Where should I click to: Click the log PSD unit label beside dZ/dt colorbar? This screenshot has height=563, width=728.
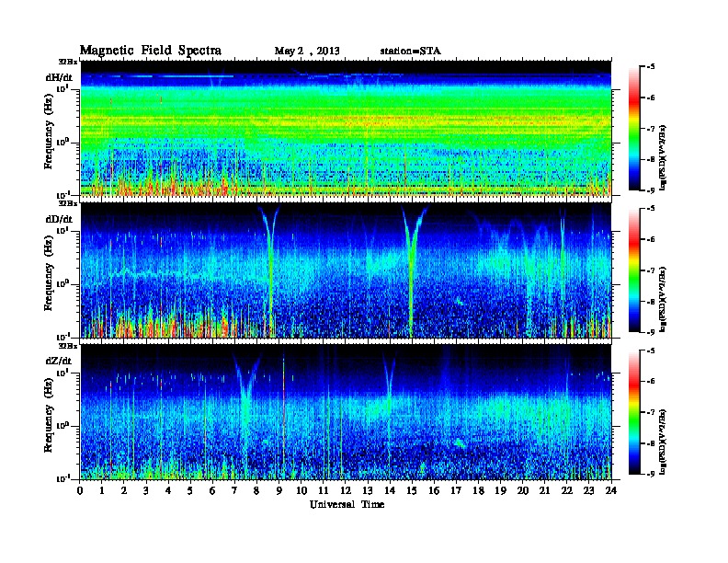click(x=663, y=442)
